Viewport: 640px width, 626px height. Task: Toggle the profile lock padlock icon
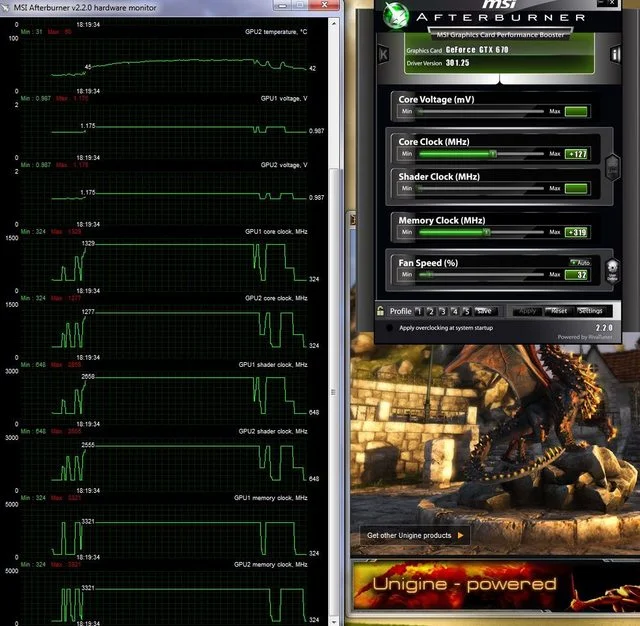tap(380, 311)
